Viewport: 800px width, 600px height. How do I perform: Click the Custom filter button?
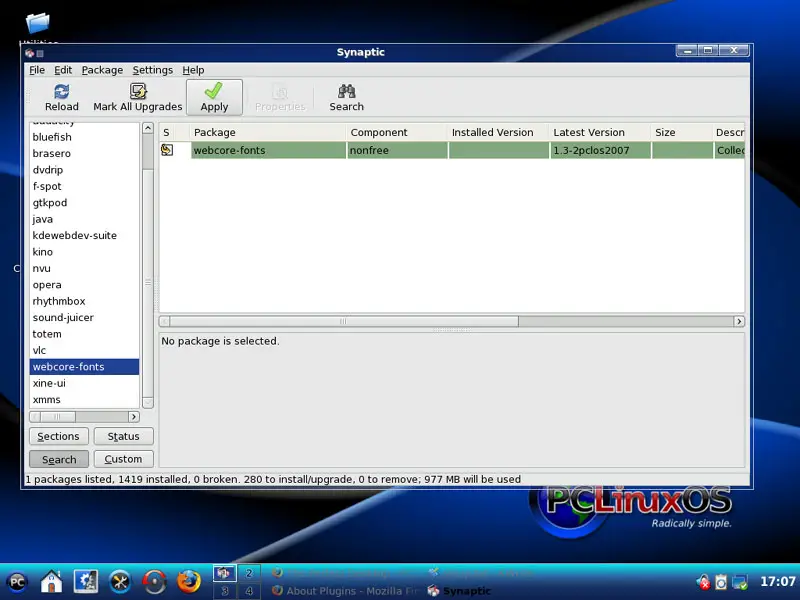(123, 459)
